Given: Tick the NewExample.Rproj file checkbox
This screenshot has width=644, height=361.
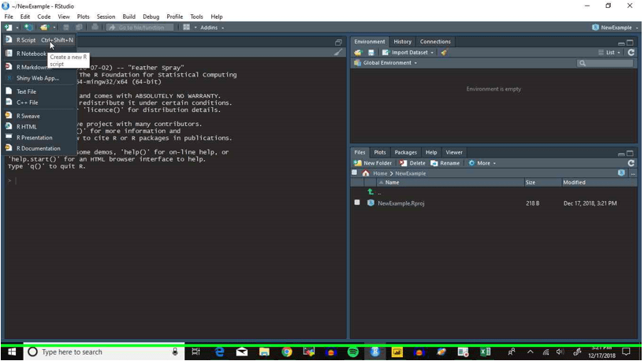Looking at the screenshot, I should [x=357, y=203].
